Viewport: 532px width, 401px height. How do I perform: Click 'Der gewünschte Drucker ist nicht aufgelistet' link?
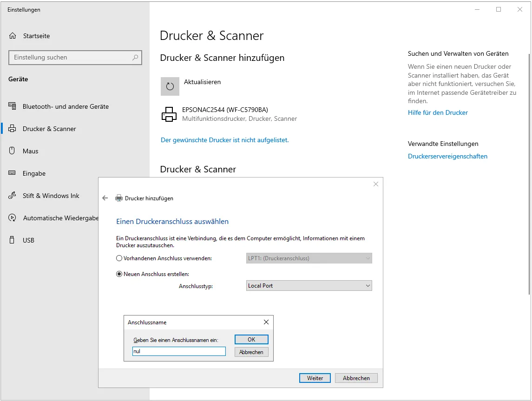pos(224,140)
